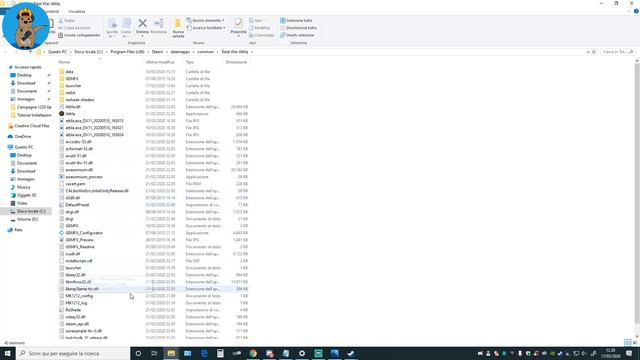Viewport: 640px width, 360px height.
Task: Click the search box Cerca in Total War
Action: click(x=618, y=52)
